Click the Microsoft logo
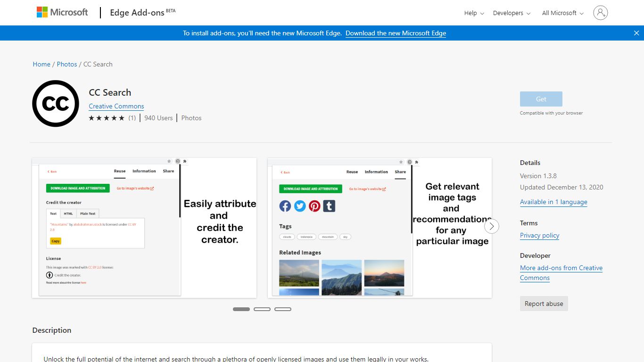The image size is (644, 362). [62, 13]
